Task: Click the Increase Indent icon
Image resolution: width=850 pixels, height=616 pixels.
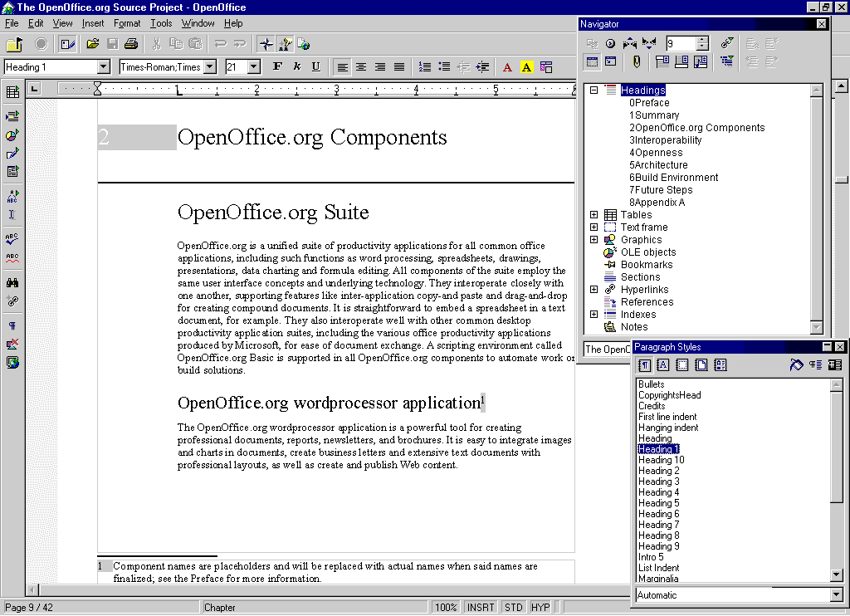Action: click(482, 66)
